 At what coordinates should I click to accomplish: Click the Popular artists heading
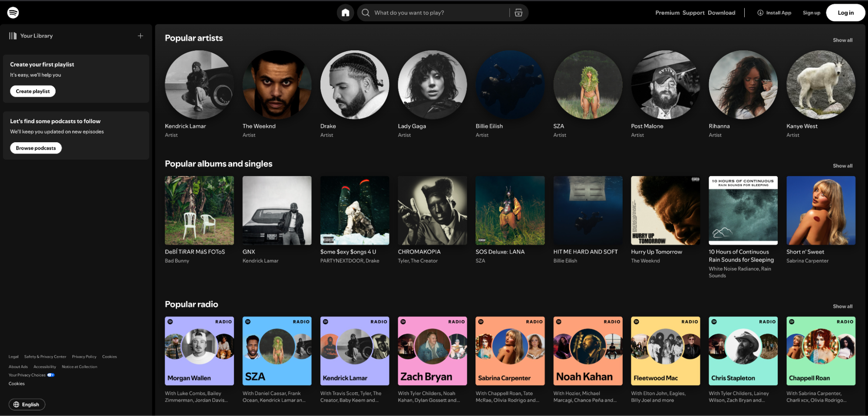(194, 38)
